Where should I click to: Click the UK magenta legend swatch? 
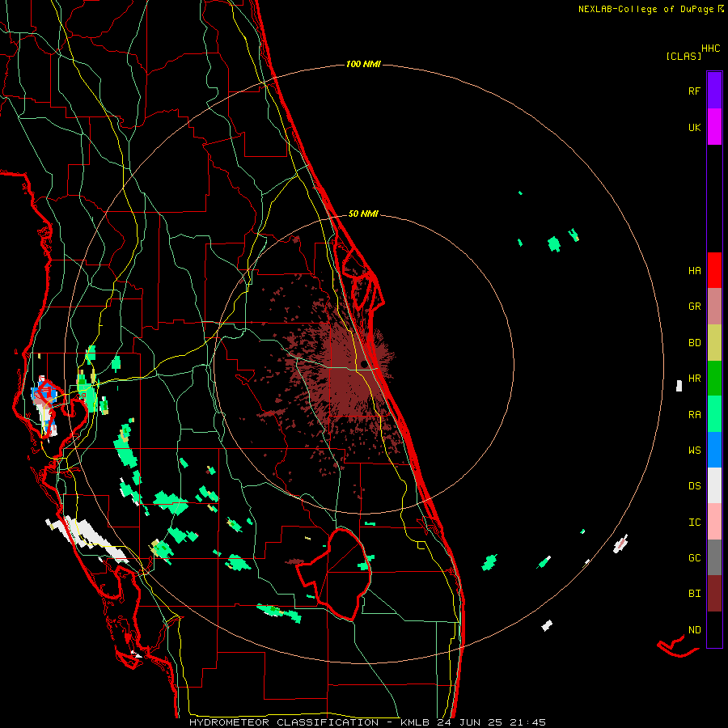(x=714, y=127)
